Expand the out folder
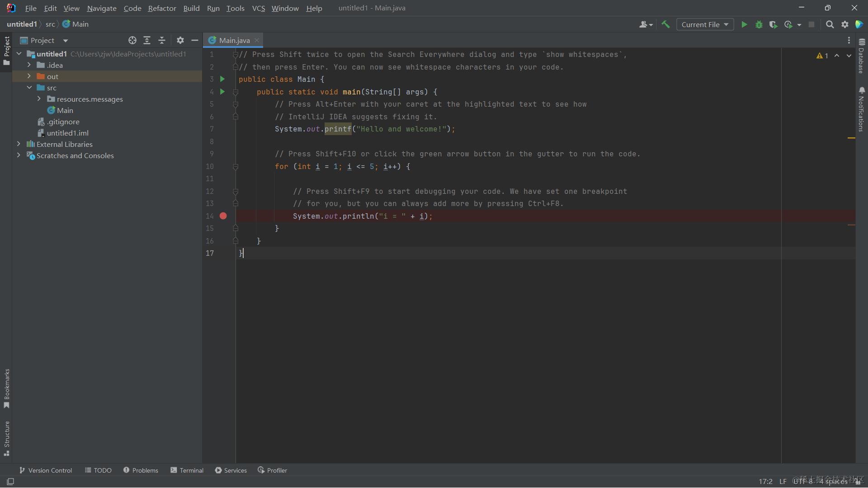Image resolution: width=868 pixels, height=488 pixels. point(29,76)
